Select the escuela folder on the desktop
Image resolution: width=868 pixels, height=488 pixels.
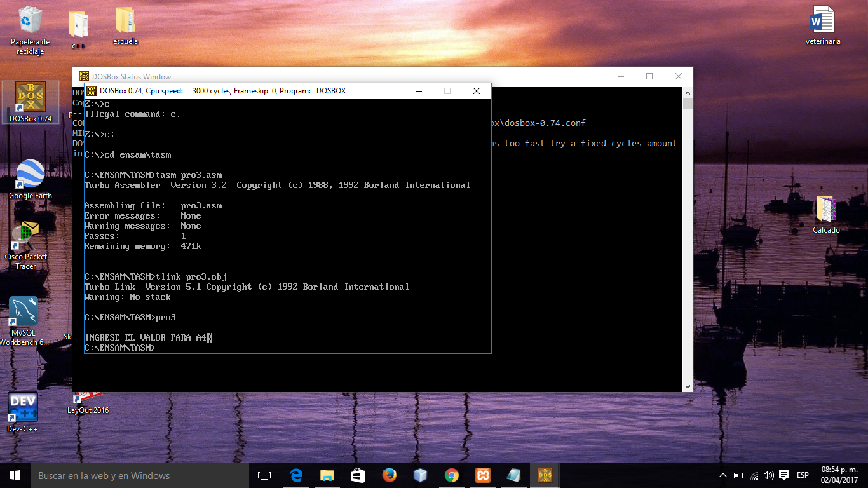click(x=125, y=27)
